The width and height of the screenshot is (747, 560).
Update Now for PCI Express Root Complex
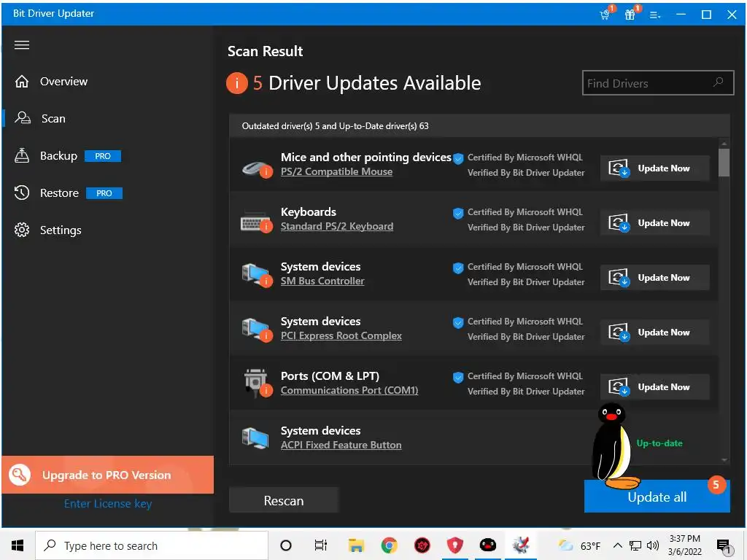coord(654,332)
